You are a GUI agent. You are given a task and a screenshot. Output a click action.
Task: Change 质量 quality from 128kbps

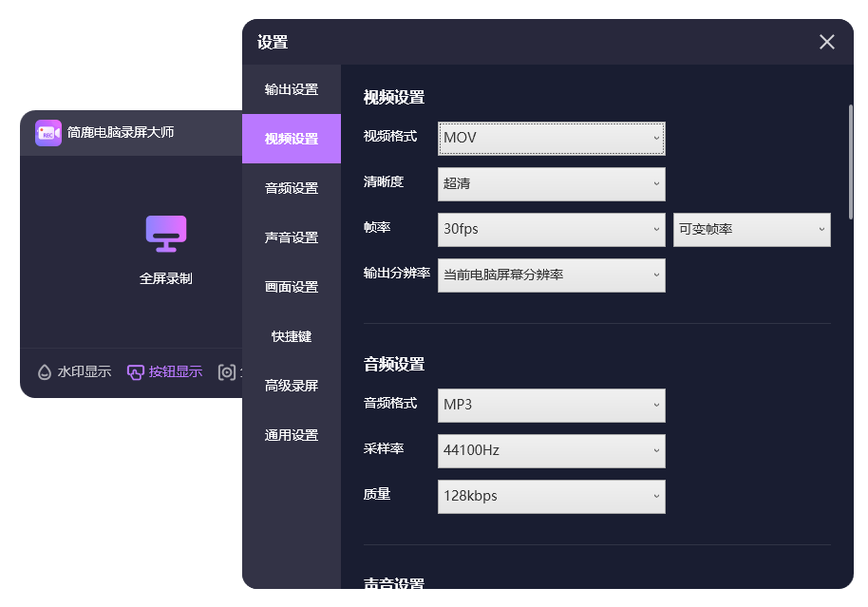551,496
